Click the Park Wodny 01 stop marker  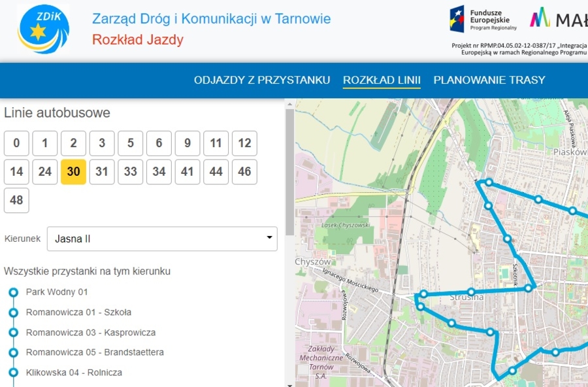pyautogui.click(x=13, y=292)
